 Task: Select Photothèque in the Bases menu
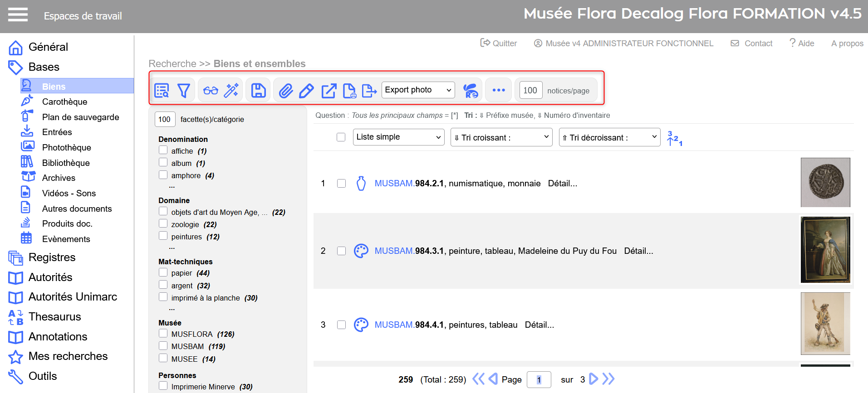tap(66, 147)
